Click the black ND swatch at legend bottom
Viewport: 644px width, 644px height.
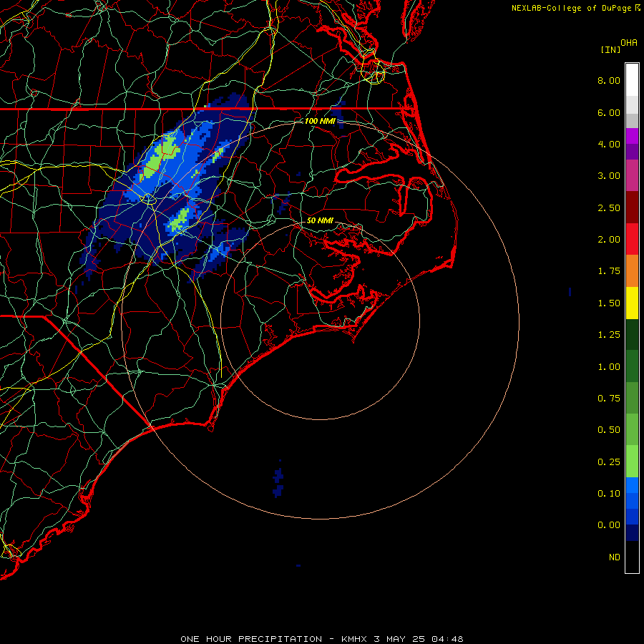(x=632, y=557)
